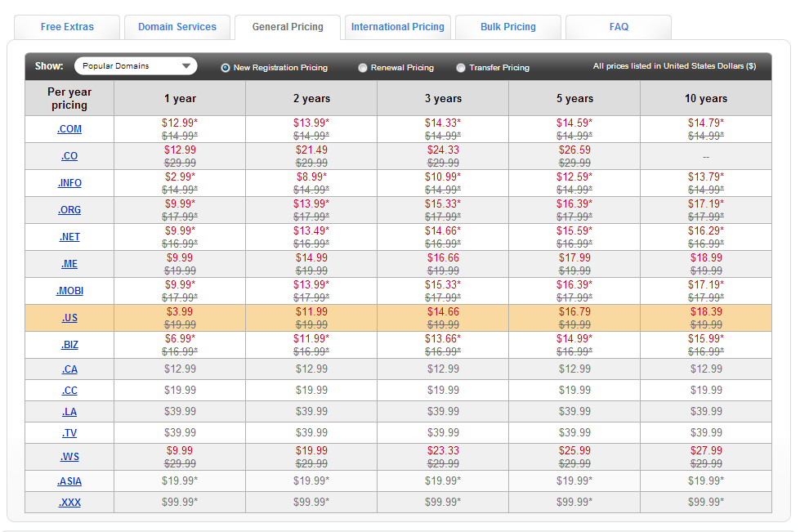809x532 pixels.
Task: Click the .NET domain link
Action: point(69,237)
